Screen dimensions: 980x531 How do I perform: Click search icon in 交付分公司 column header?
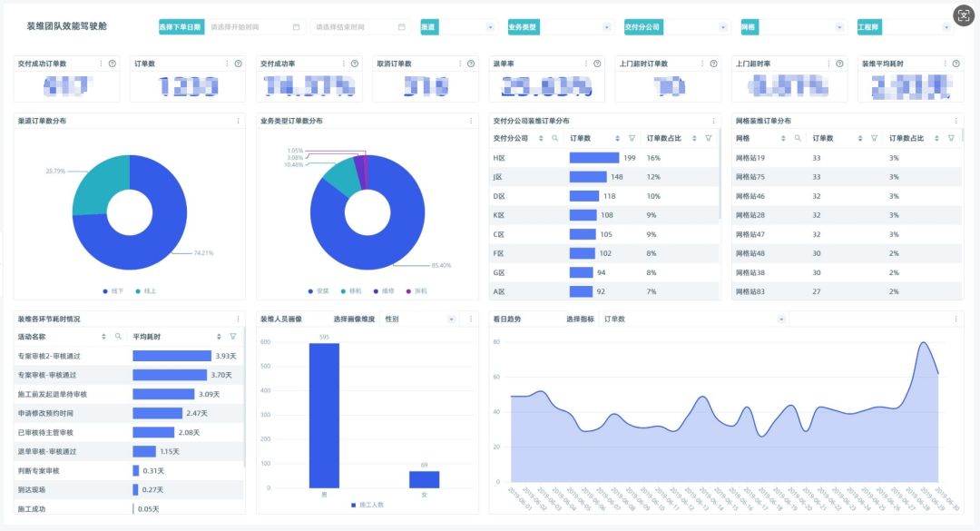pos(555,138)
